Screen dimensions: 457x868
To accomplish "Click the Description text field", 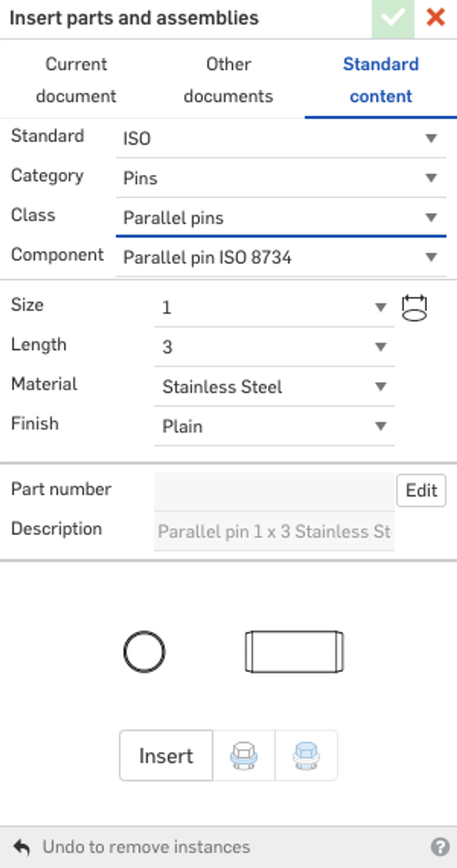I will (274, 531).
